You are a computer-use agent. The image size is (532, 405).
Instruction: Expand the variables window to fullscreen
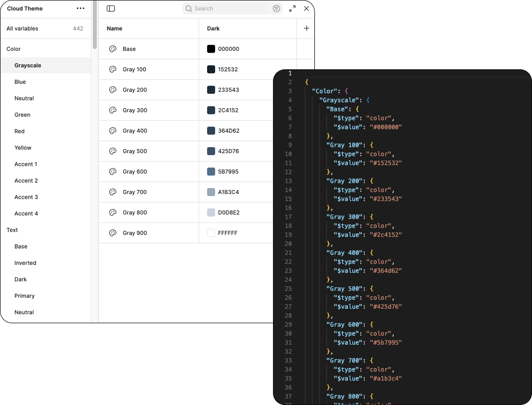click(x=292, y=8)
